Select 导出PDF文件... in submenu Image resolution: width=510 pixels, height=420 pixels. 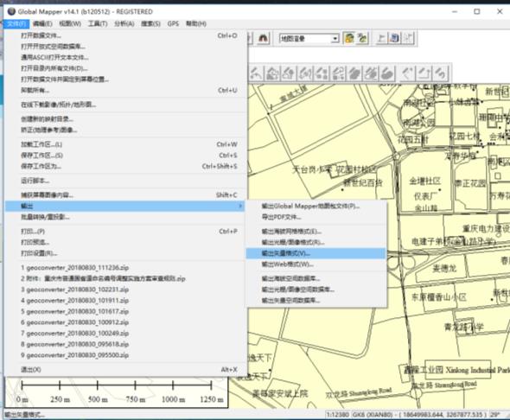(316, 217)
